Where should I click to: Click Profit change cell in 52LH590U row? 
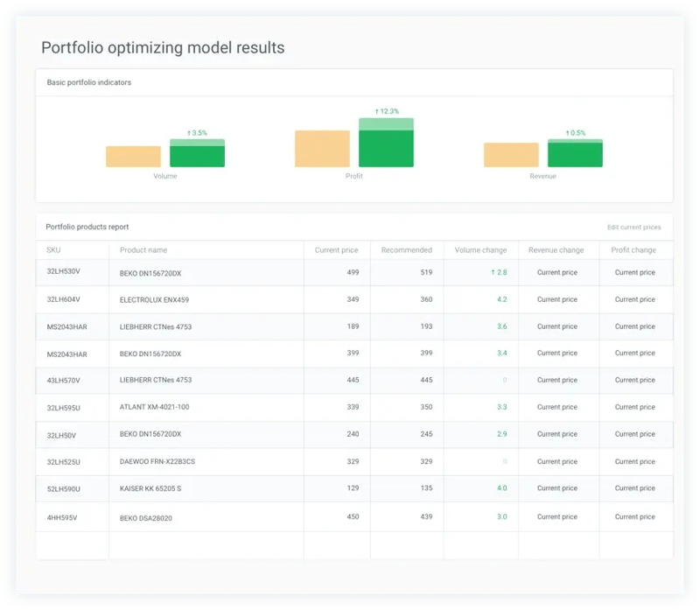pos(635,488)
